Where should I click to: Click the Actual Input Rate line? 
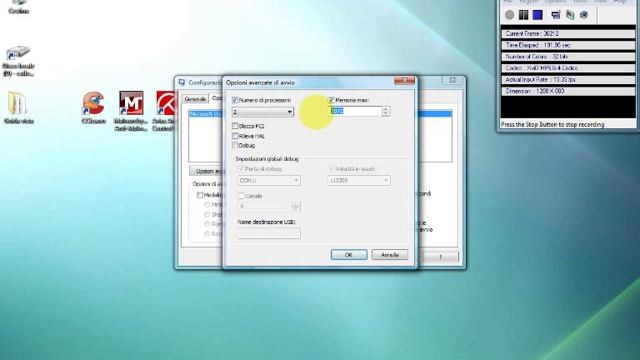(568, 80)
